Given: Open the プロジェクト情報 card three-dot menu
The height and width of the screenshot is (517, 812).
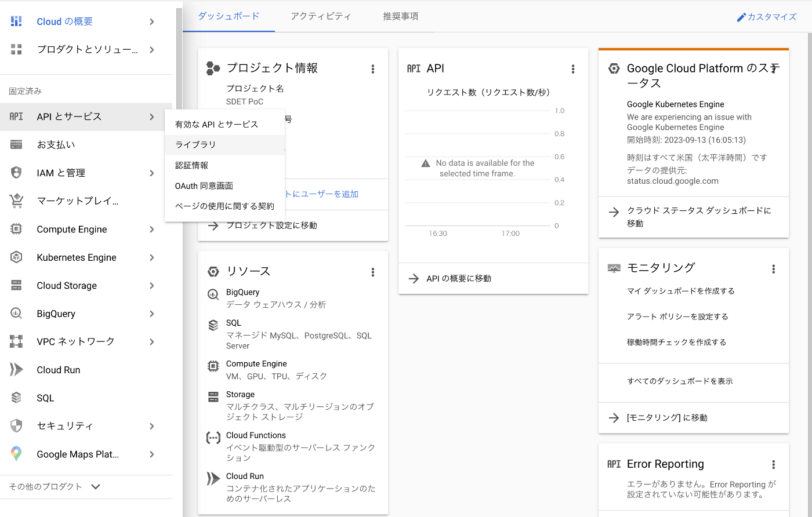Looking at the screenshot, I should [373, 69].
